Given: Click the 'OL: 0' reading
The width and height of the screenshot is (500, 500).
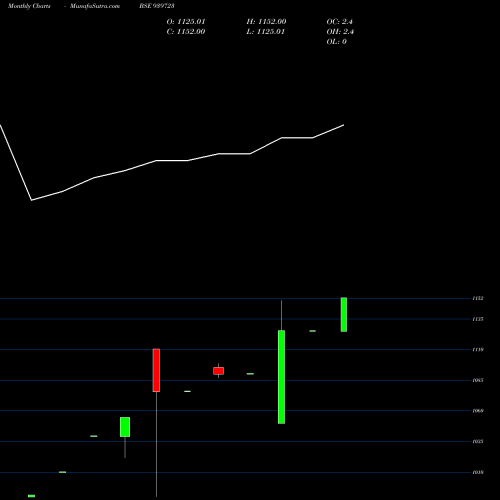Looking at the screenshot, I should tap(337, 42).
